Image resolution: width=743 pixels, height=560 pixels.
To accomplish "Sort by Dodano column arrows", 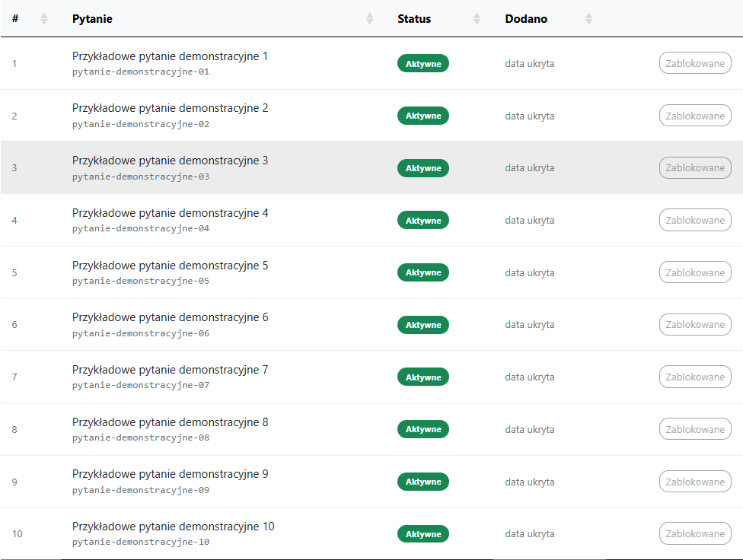I will (x=588, y=19).
